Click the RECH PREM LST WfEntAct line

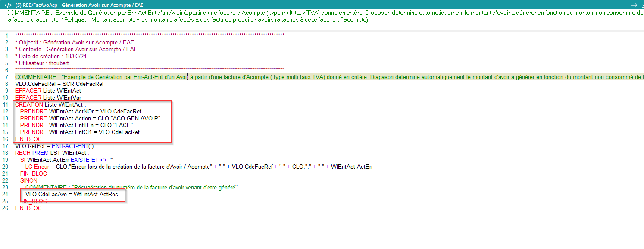[52, 153]
